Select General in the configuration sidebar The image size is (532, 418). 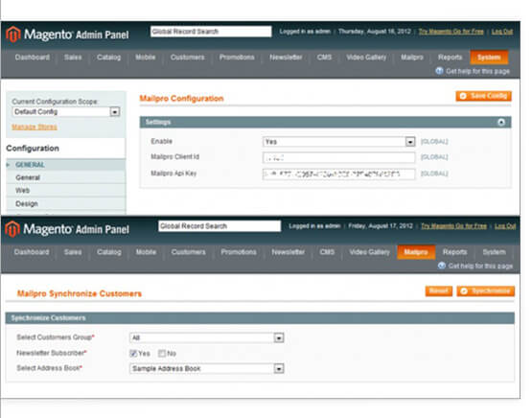[66, 177]
